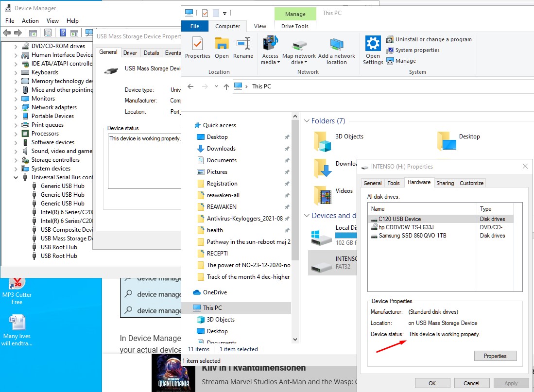Click System properties in ribbon

(413, 50)
